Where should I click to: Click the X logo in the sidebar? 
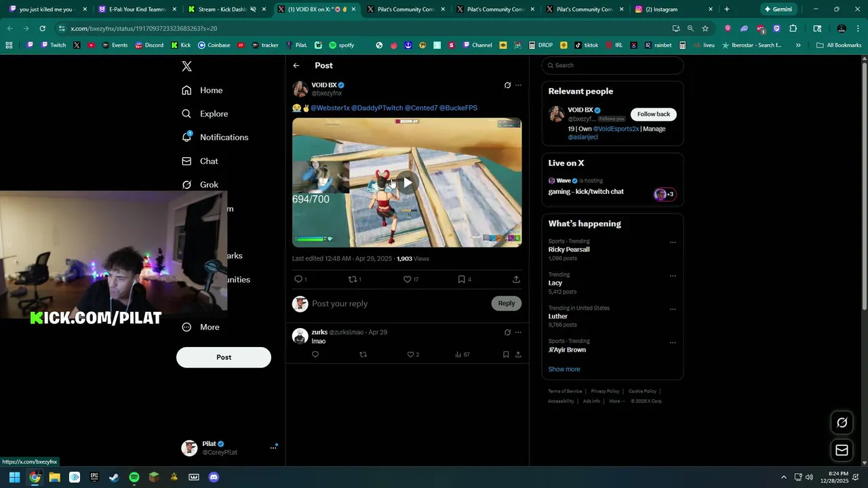tap(187, 66)
